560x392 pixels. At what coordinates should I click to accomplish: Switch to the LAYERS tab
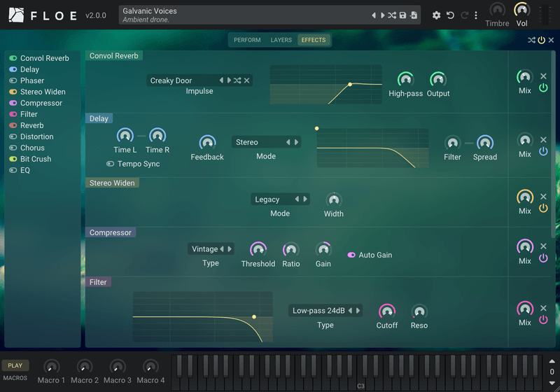[x=281, y=40]
